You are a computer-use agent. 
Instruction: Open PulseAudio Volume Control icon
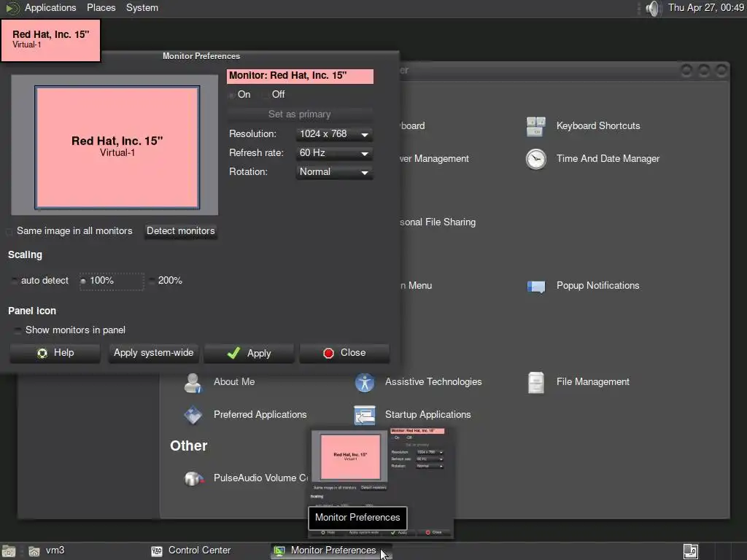point(194,478)
